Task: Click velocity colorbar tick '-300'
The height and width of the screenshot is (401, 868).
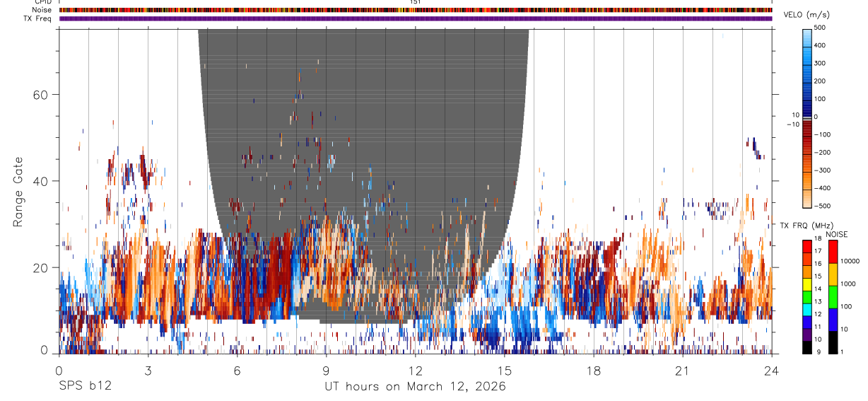Action: pos(823,170)
